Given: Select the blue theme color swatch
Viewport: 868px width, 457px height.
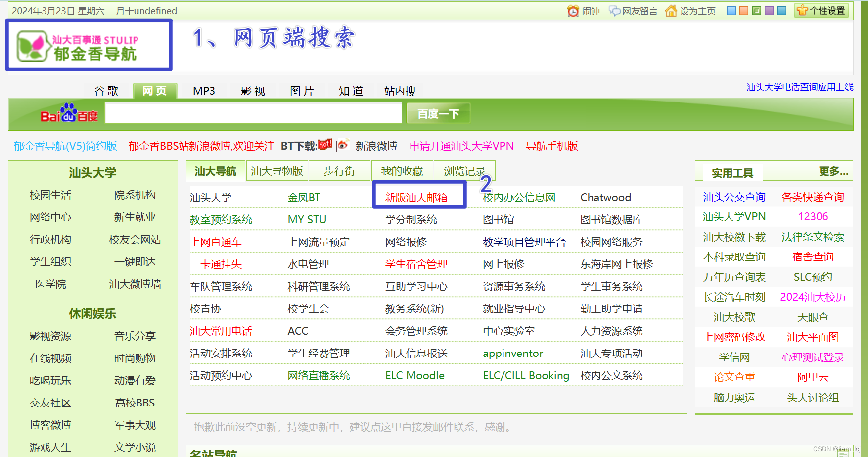Looking at the screenshot, I should 731,11.
